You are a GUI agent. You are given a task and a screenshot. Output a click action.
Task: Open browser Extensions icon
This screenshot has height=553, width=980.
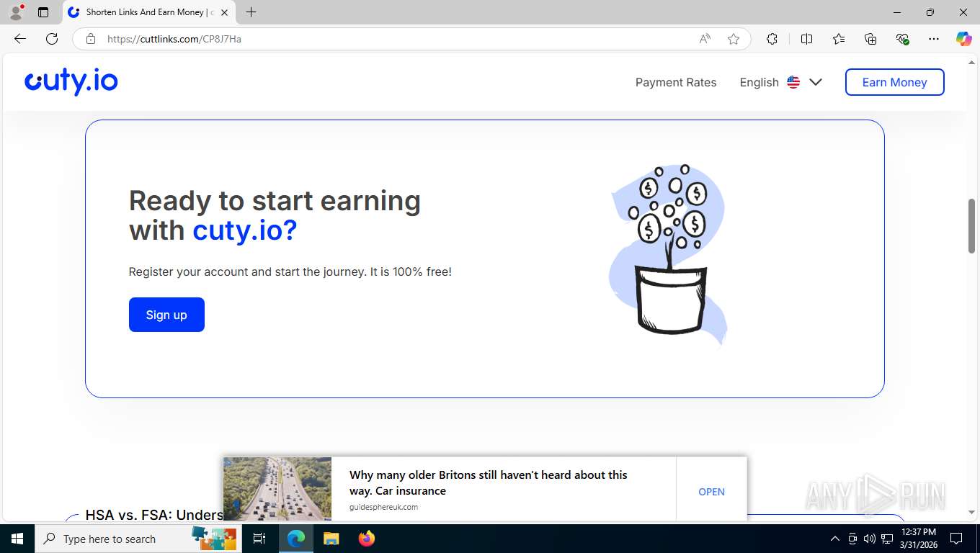(x=772, y=39)
